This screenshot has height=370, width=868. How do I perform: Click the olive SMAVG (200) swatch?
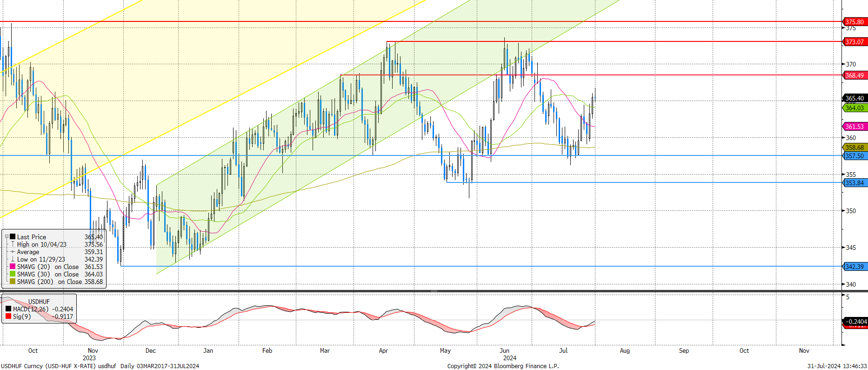pos(13,282)
